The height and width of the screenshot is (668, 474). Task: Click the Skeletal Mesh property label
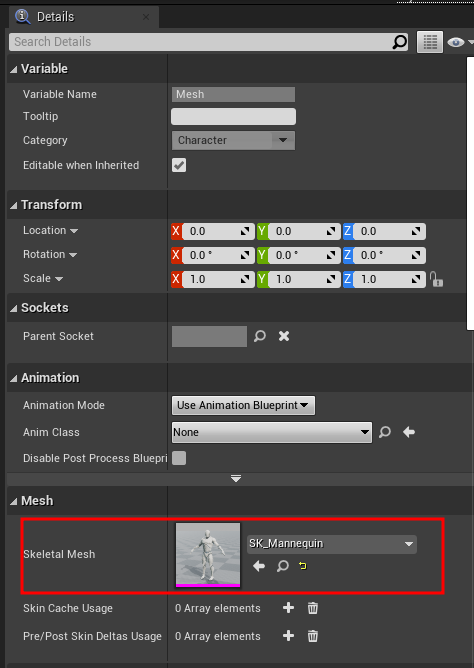59,554
